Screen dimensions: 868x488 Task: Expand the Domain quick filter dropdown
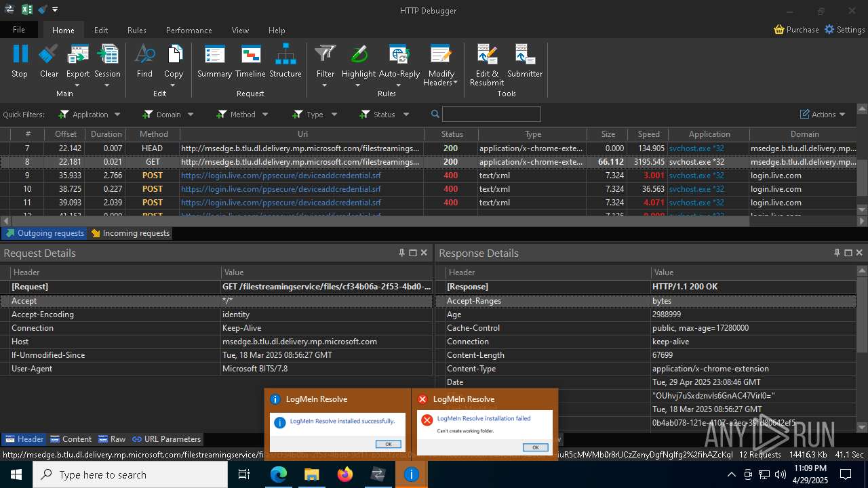click(x=191, y=115)
